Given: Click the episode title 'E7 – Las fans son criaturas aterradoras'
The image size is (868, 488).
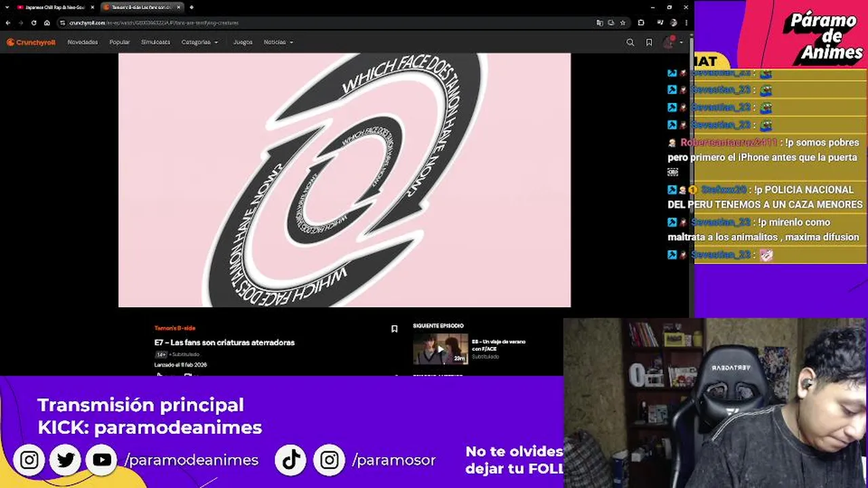Looking at the screenshot, I should 224,342.
